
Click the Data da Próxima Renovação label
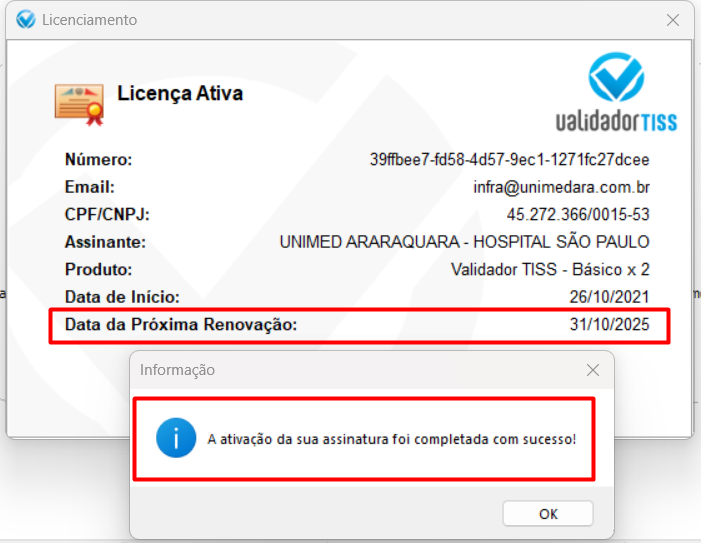181,324
